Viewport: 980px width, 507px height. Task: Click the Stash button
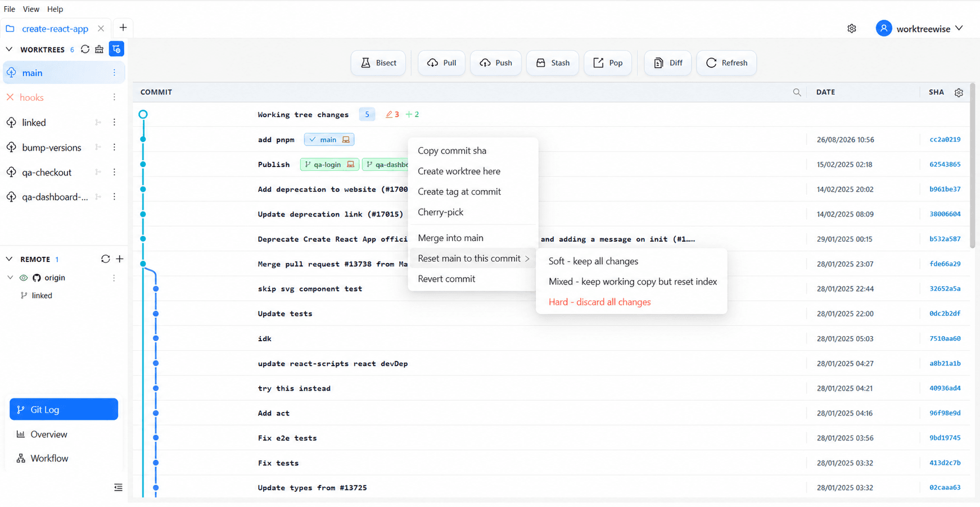pyautogui.click(x=553, y=63)
